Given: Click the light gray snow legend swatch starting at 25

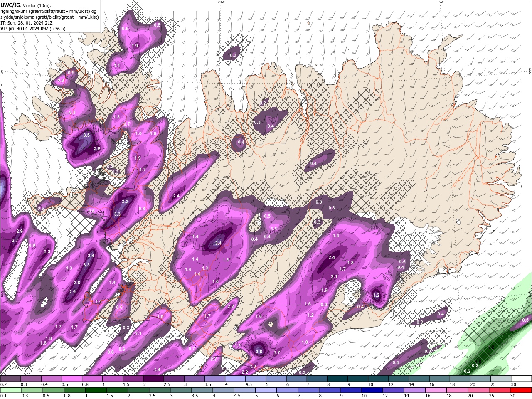Looking at the screenshot, I should tap(500, 379).
